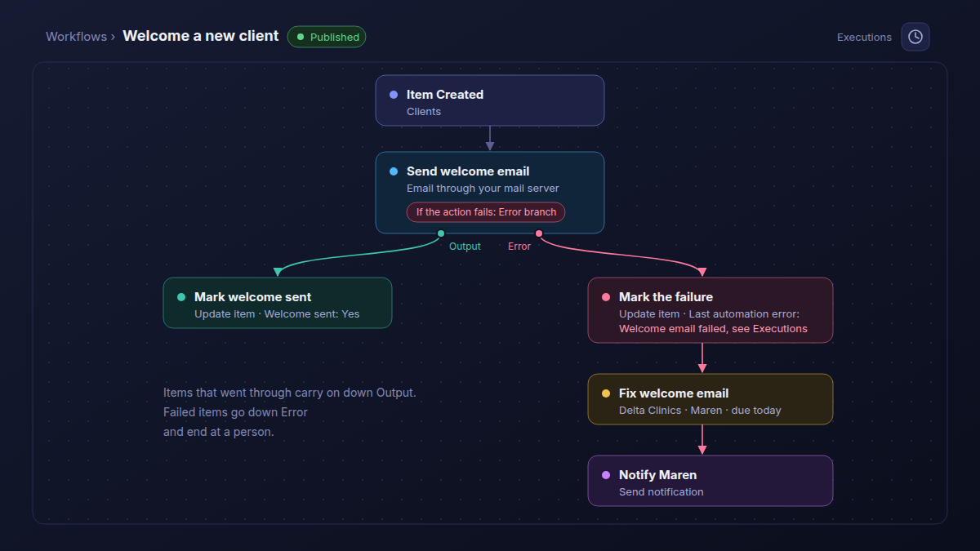
Task: Select the Send welcome email node
Action: click(x=490, y=193)
